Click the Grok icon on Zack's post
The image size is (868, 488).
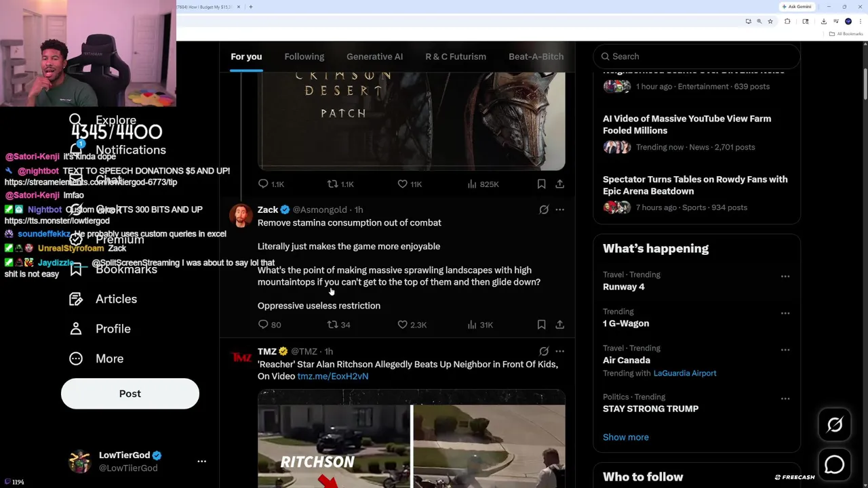(x=544, y=209)
